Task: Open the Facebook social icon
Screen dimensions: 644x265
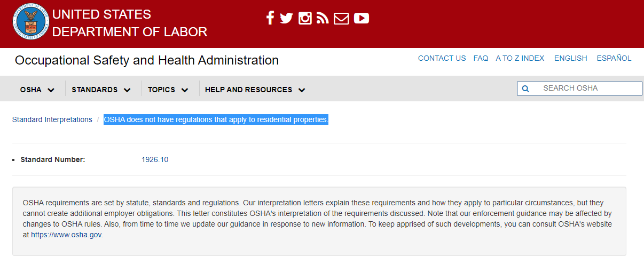Action: (x=270, y=19)
